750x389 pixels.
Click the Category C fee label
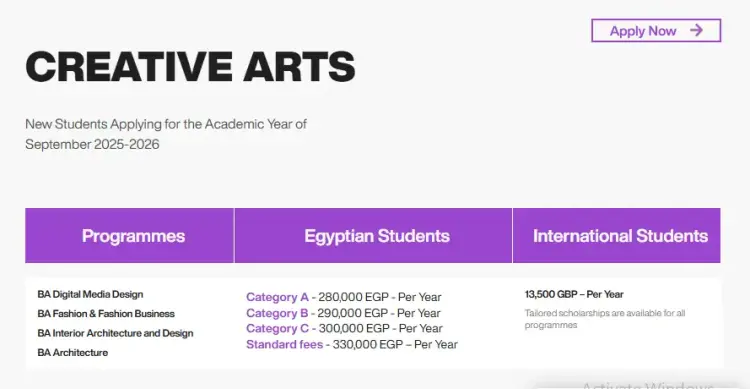278,329
